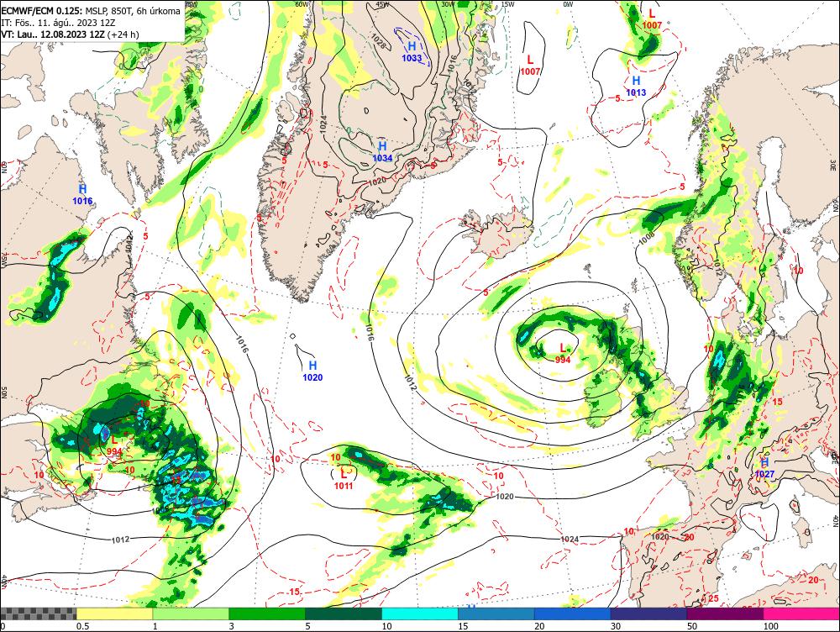Click the red '-15' temperature label

tap(293, 592)
